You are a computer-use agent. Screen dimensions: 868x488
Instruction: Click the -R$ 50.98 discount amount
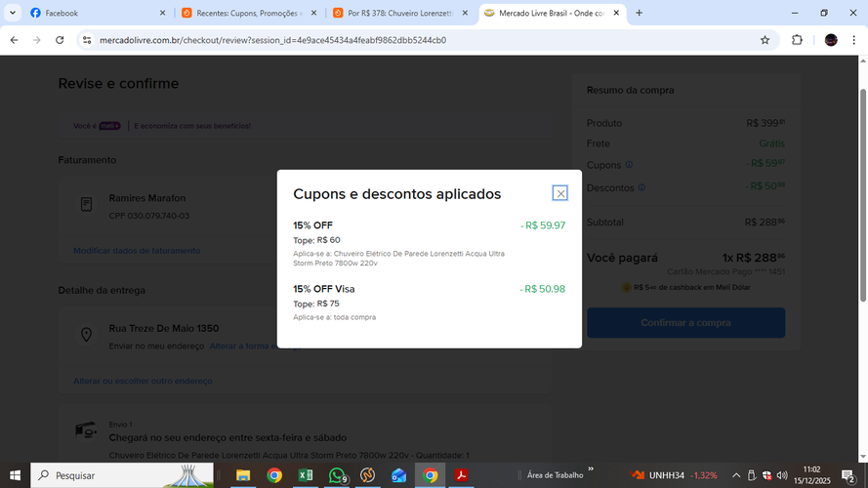click(543, 289)
